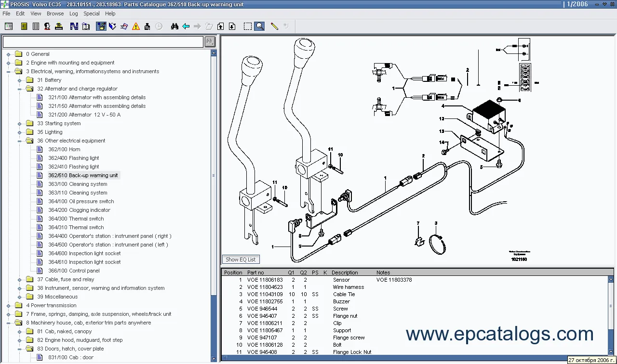Image resolution: width=617 pixels, height=364 pixels.
Task: Click the yellow machine icon in toolbar
Action: pos(59,26)
